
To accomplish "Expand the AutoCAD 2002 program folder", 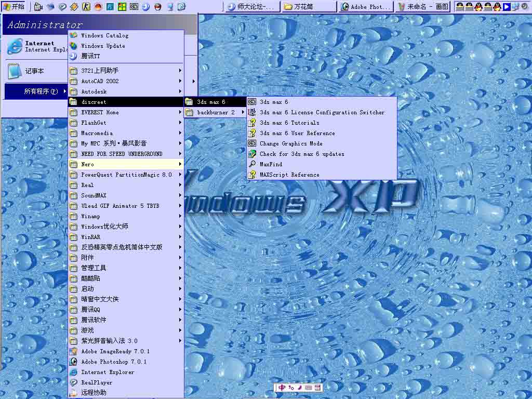I will click(100, 81).
